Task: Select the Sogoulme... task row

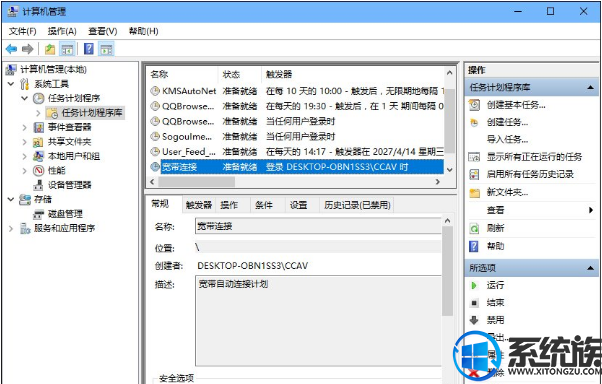Action: pyautogui.click(x=296, y=136)
